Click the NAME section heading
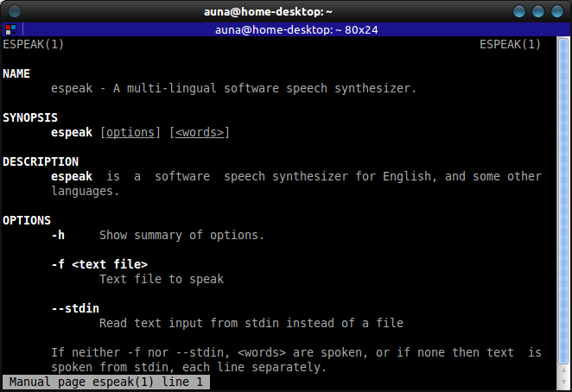The image size is (572, 392). pyautogui.click(x=16, y=73)
